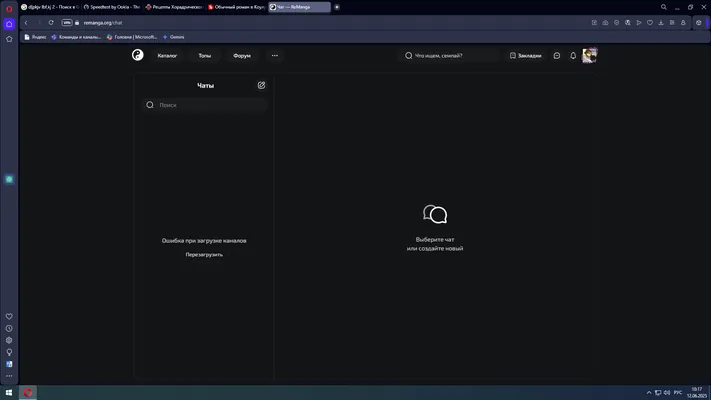Click the ReManga yin-yang logo
Image resolution: width=711 pixels, height=400 pixels.
tap(137, 55)
